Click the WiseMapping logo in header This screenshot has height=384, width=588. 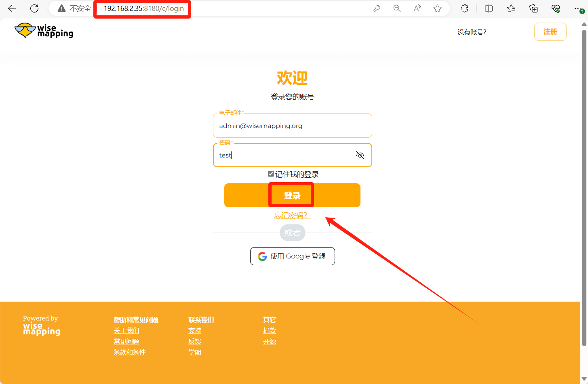44,31
